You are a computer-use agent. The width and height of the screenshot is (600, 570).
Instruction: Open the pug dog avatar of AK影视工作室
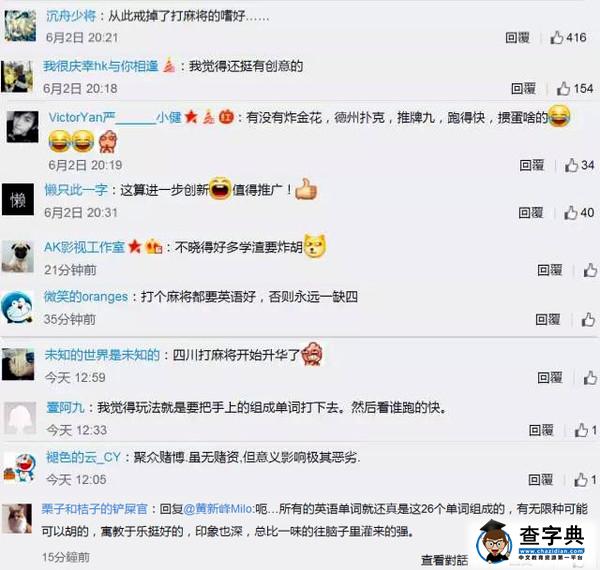pyautogui.click(x=18, y=256)
